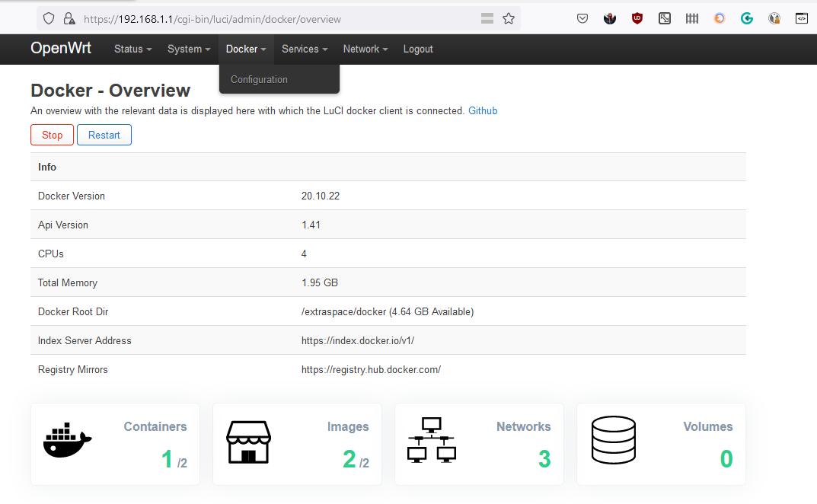Click the Grammarly extension icon
The width and height of the screenshot is (817, 504).
coord(747,19)
